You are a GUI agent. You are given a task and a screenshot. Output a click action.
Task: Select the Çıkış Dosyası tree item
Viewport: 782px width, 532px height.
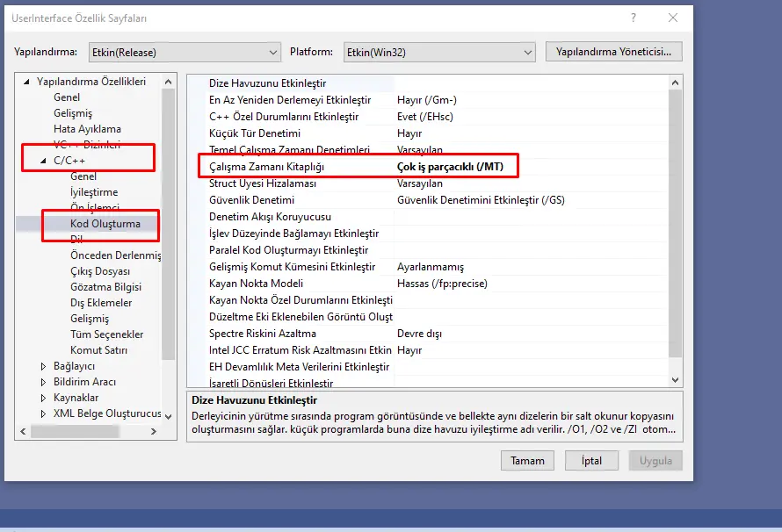[100, 271]
